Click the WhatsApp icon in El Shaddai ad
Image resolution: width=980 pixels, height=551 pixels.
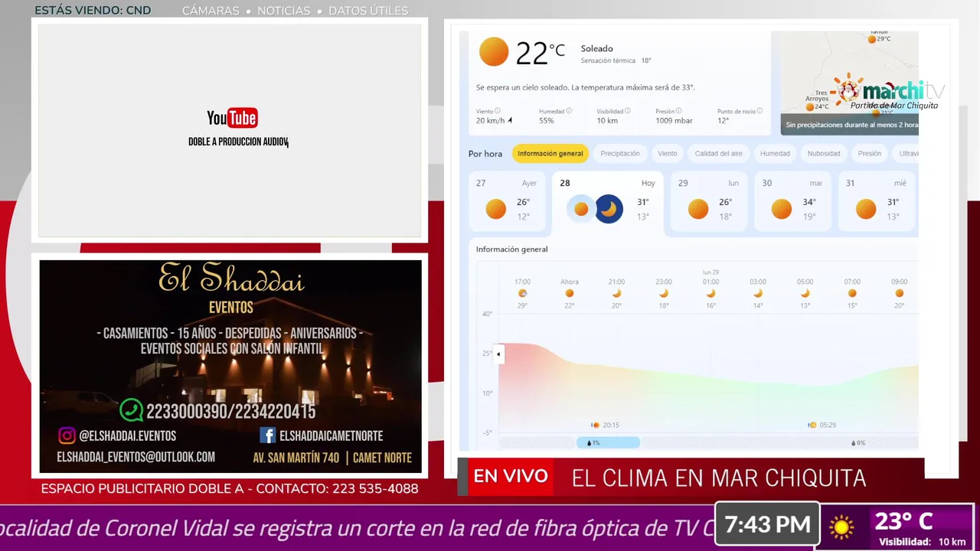coord(131,411)
